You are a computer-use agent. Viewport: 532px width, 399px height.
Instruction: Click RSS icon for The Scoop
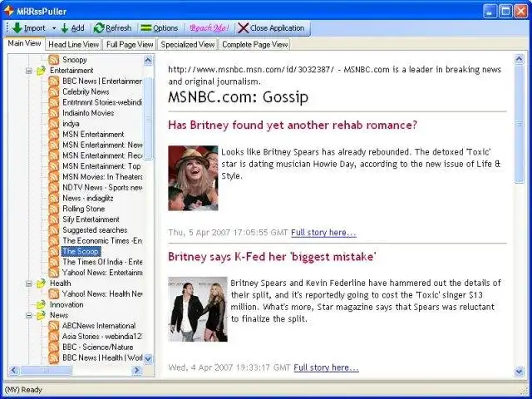pos(53,251)
